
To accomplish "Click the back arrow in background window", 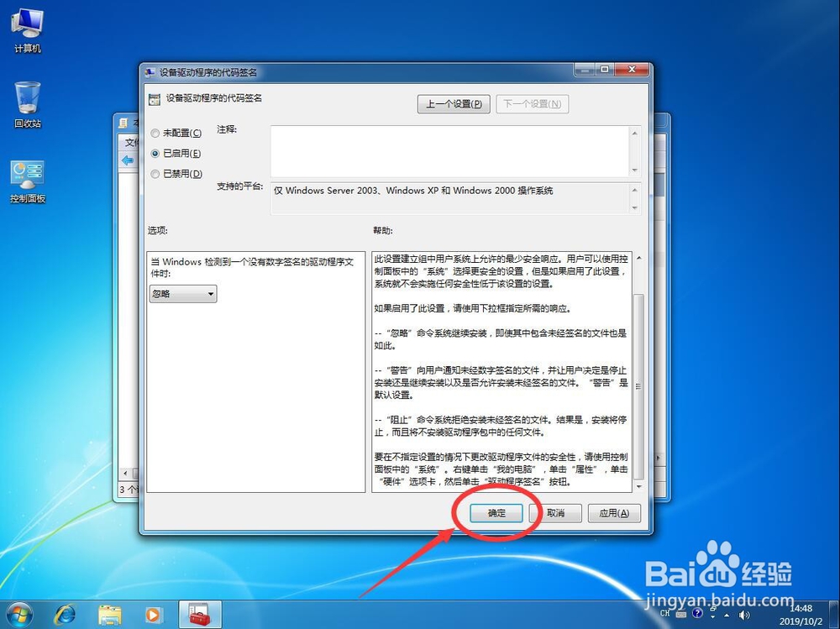I will [128, 160].
